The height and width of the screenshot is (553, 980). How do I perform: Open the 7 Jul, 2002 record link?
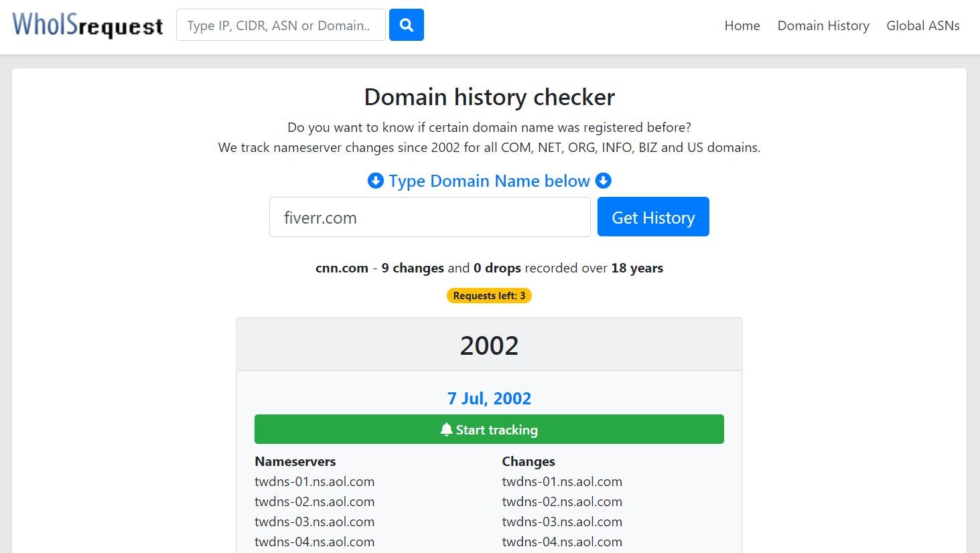(x=489, y=398)
